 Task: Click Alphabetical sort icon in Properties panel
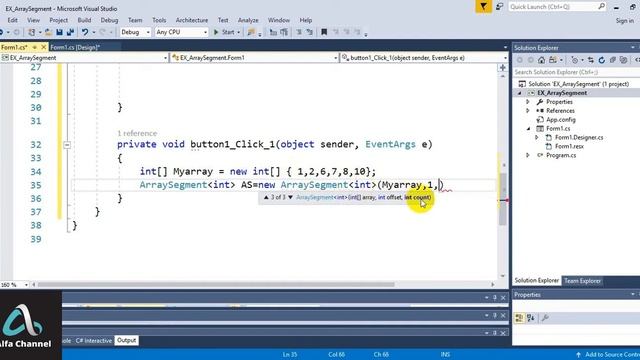(531, 318)
